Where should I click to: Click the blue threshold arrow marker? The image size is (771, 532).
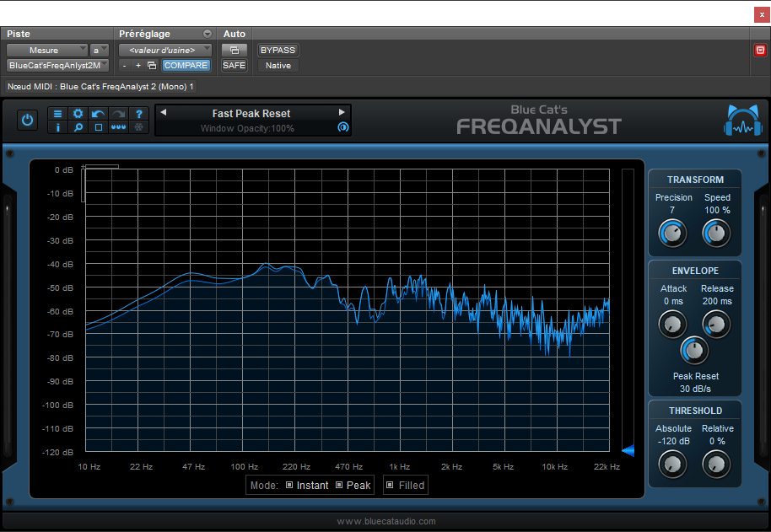[628, 450]
